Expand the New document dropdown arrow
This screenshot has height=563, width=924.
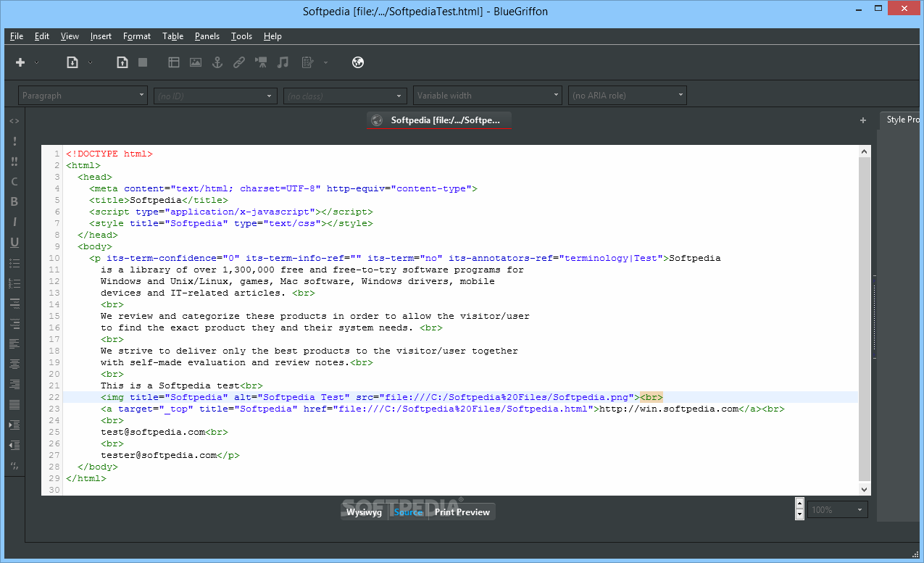pyautogui.click(x=37, y=63)
